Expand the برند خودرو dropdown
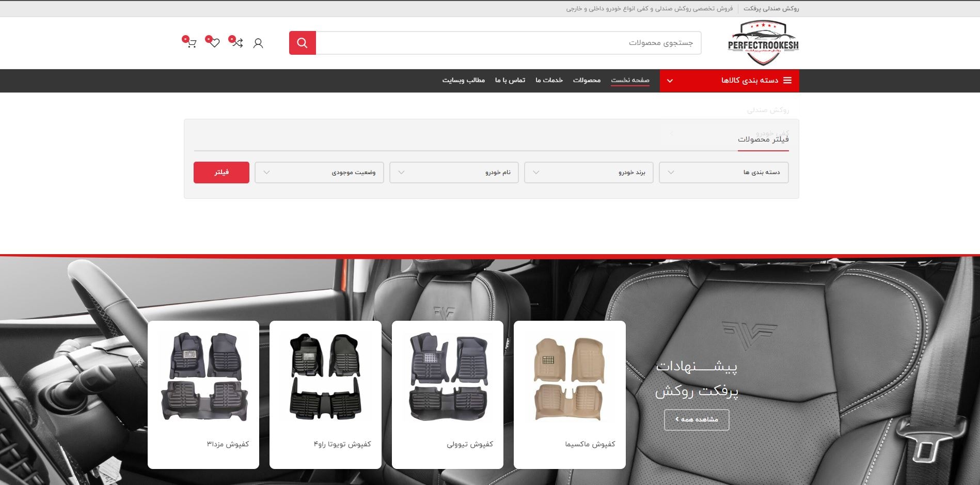980x485 pixels. pyautogui.click(x=589, y=173)
